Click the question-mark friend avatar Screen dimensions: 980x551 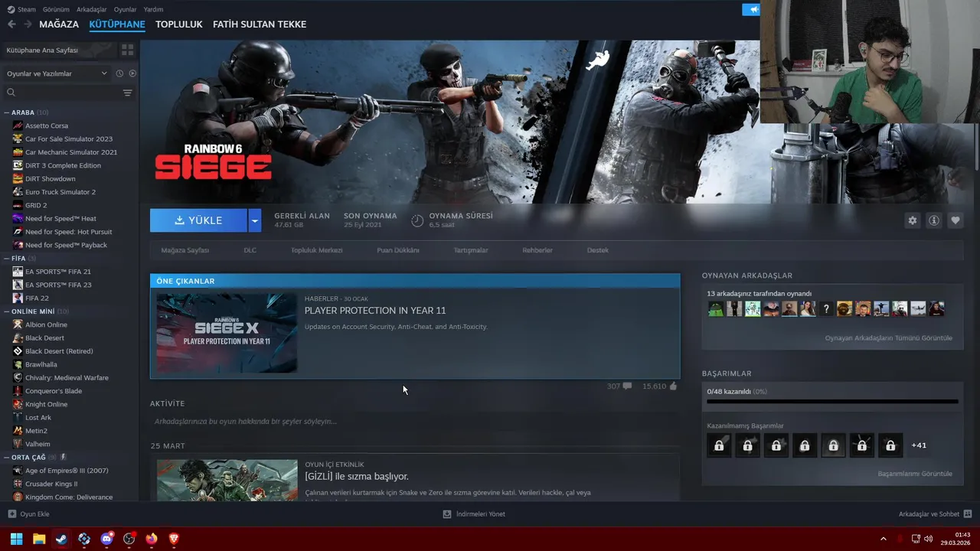pos(826,309)
